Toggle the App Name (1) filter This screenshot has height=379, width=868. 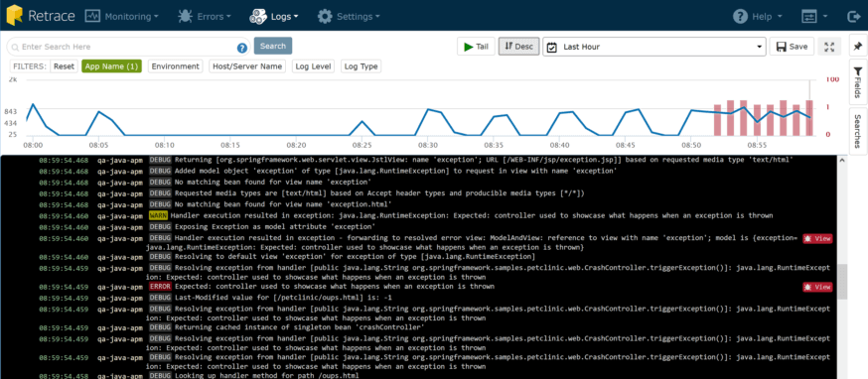pyautogui.click(x=112, y=66)
